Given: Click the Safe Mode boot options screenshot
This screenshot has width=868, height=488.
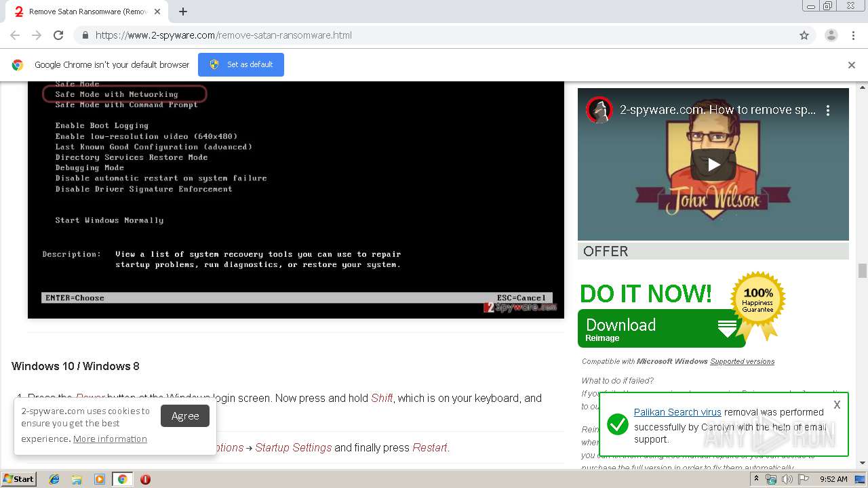Looking at the screenshot, I should (x=296, y=200).
